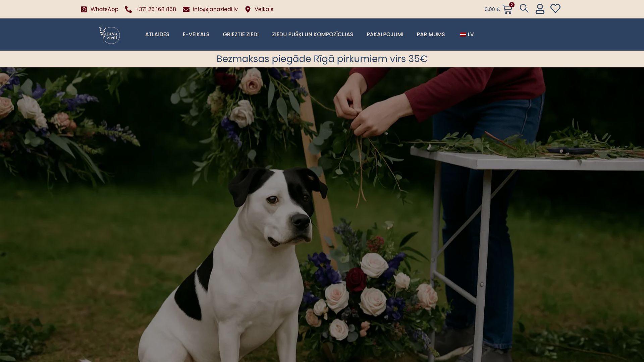Open the ATLAIDES menu item
The width and height of the screenshot is (644, 362).
click(157, 35)
